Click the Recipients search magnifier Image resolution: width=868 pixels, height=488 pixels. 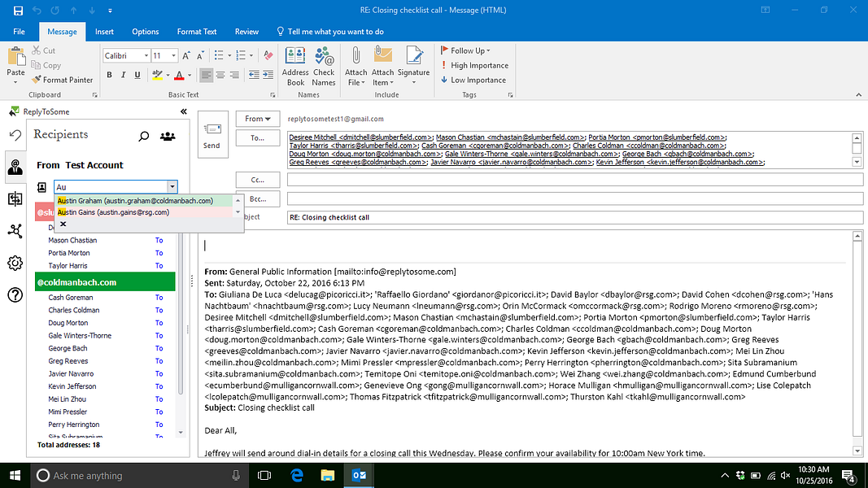pyautogui.click(x=144, y=136)
